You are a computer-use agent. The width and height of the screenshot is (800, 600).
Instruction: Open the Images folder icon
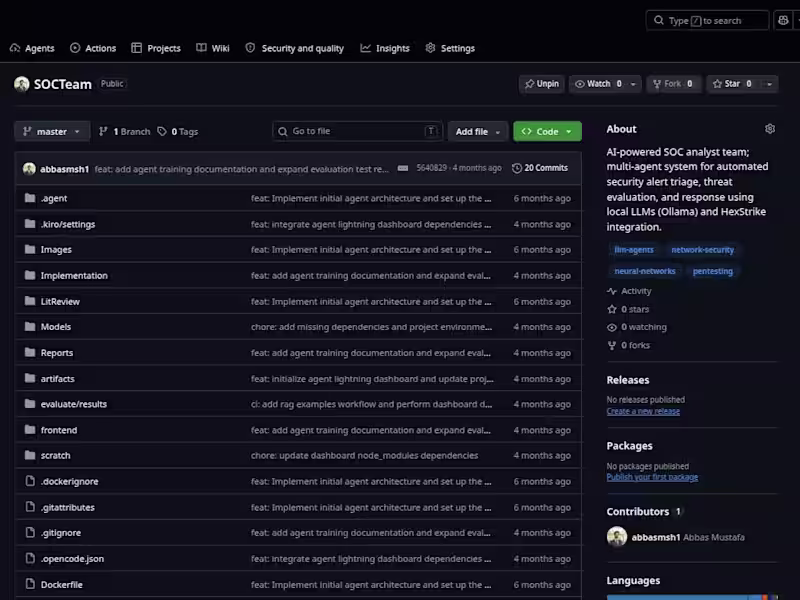[x=30, y=249]
